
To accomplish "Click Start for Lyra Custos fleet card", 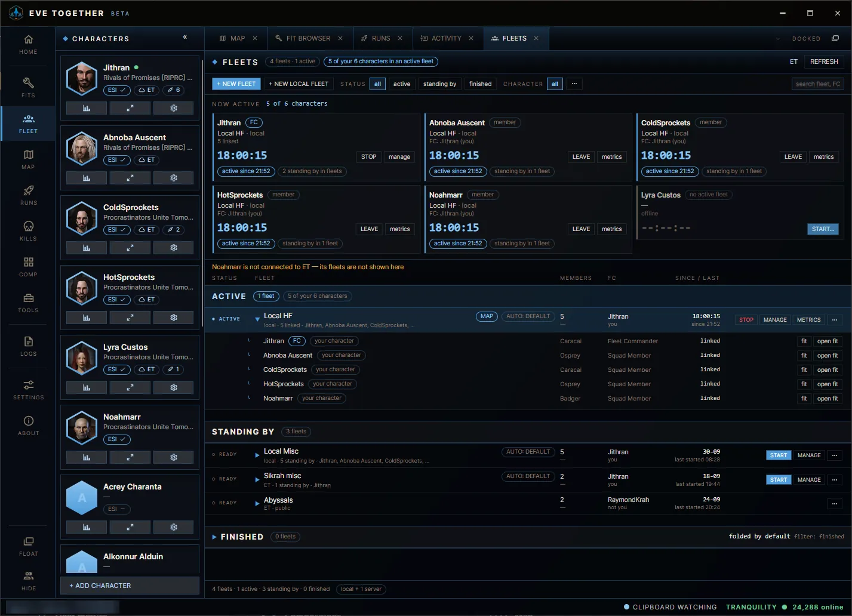I will (823, 229).
